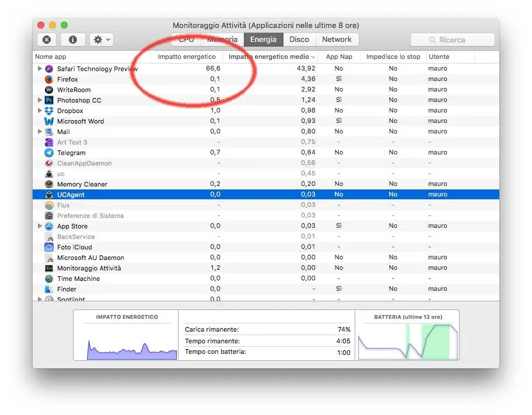Select the Microsoft Word icon

50,121
